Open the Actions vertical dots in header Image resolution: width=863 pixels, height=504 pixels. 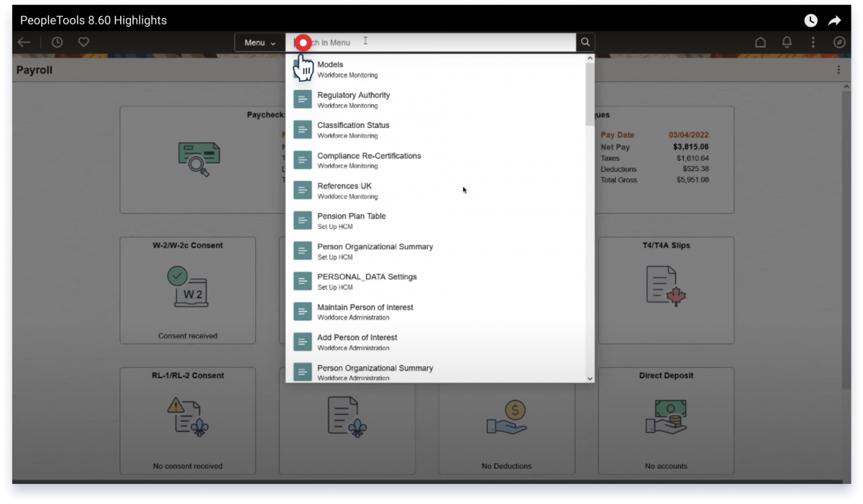[x=813, y=42]
